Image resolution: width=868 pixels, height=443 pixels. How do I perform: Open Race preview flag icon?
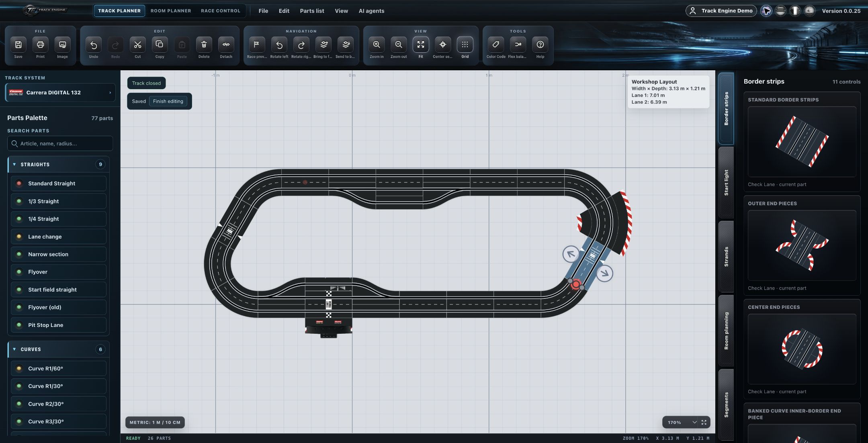coord(257,45)
